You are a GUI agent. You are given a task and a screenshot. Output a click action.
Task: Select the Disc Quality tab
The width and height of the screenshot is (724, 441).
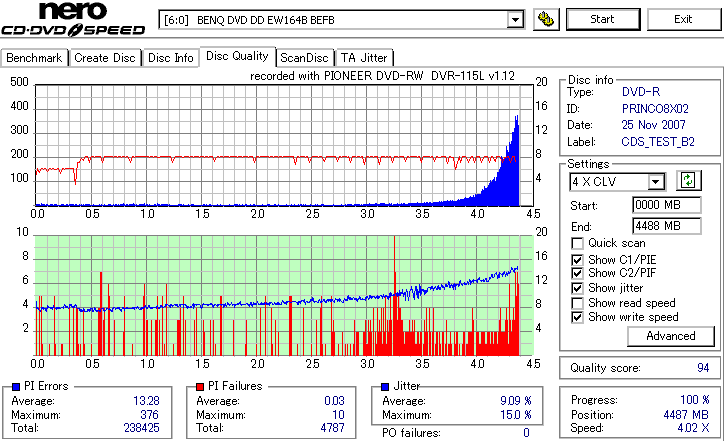(237, 56)
